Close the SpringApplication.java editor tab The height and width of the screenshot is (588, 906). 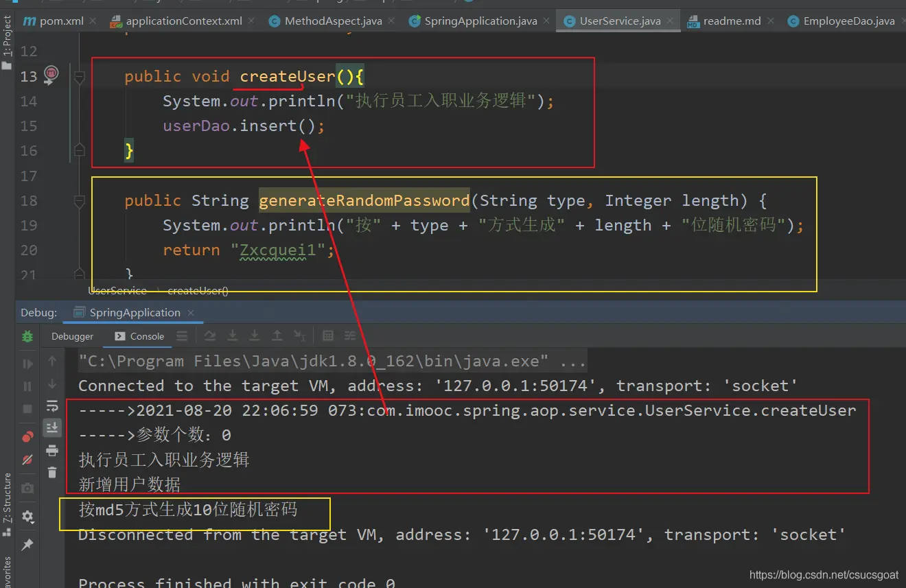pyautogui.click(x=548, y=21)
